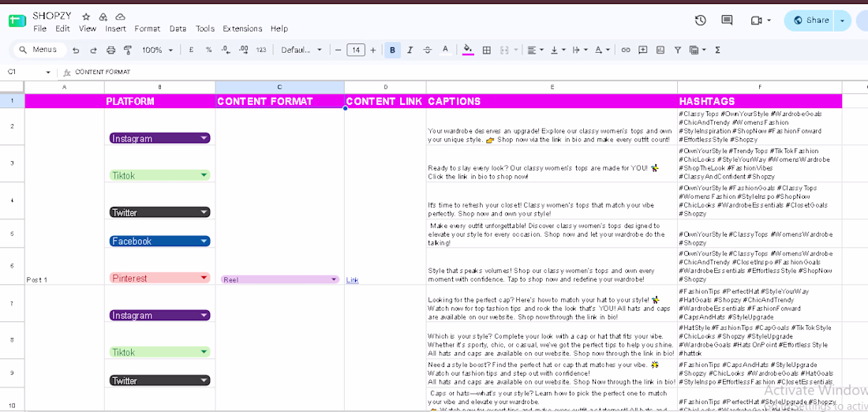Click the Share button
868x412 pixels.
[x=810, y=21]
